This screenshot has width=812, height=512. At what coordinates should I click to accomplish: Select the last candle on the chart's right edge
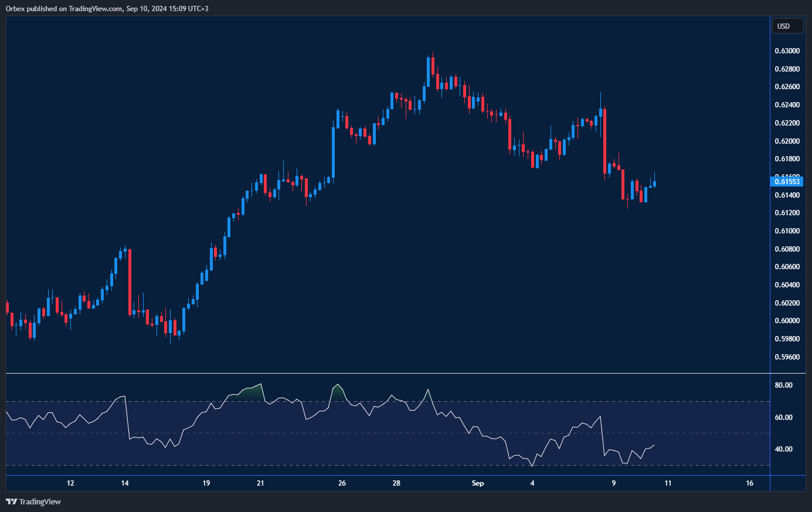point(654,184)
